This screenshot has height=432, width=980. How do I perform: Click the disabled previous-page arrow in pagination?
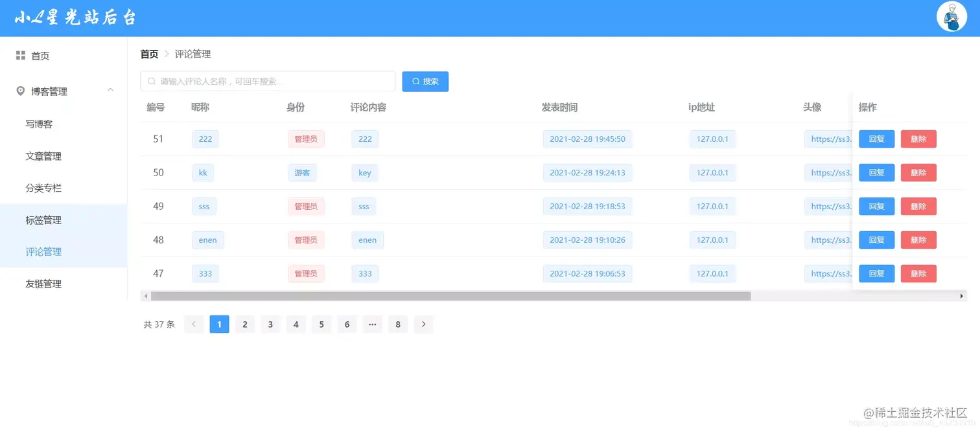point(194,324)
